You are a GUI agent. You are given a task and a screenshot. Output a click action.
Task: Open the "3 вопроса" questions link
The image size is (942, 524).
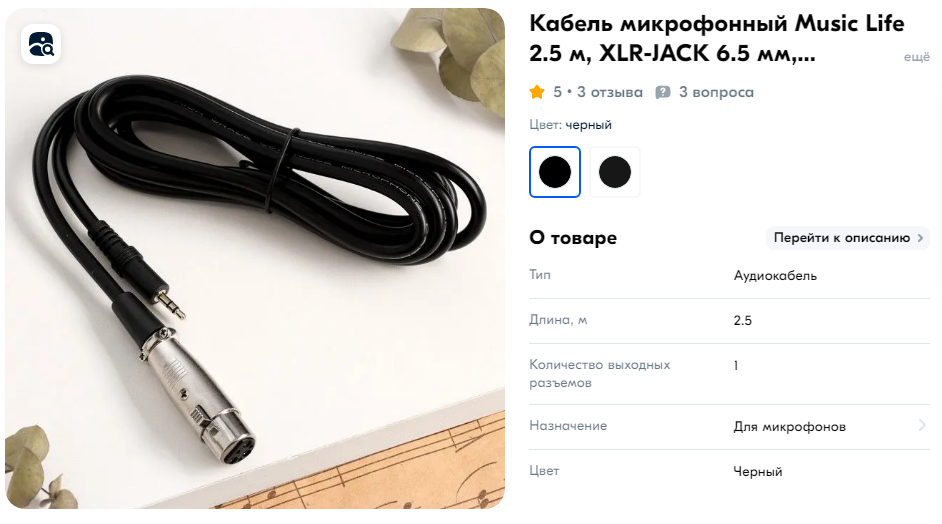click(x=716, y=92)
